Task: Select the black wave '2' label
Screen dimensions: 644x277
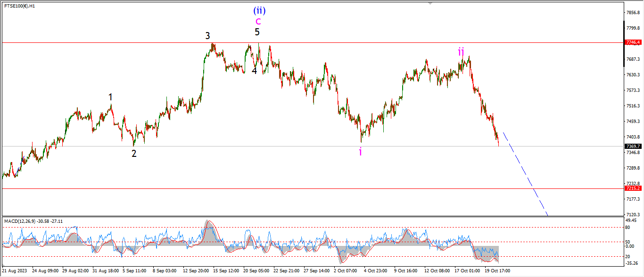Action: click(134, 154)
